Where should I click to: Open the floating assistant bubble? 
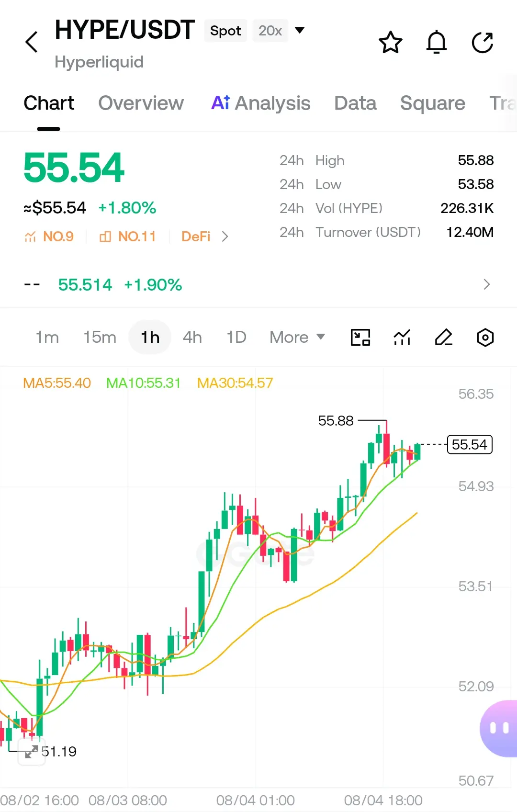499,729
